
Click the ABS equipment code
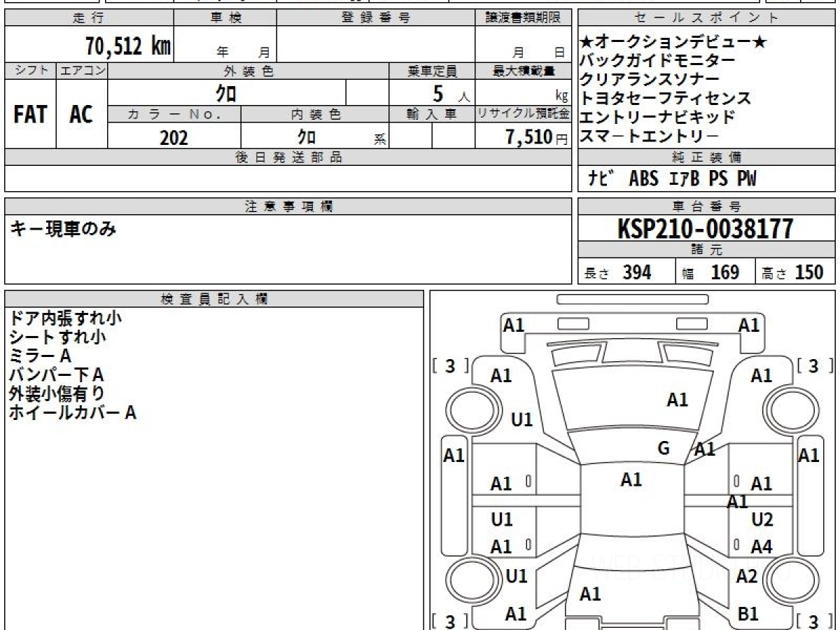pos(643,179)
